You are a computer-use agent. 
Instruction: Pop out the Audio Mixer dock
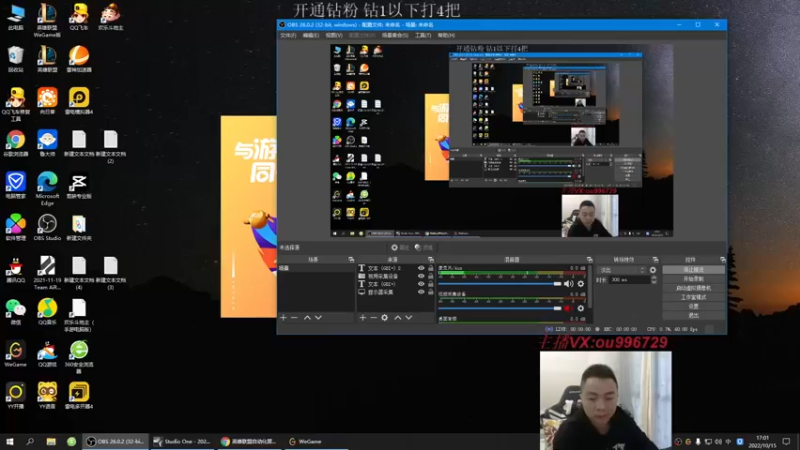point(589,260)
